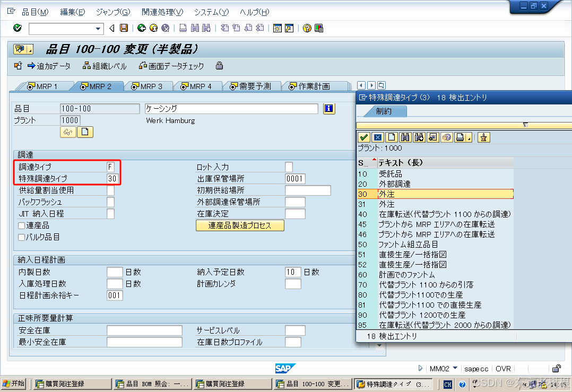
Task: Click the 特殊調達タイプ input field
Action: (x=112, y=179)
